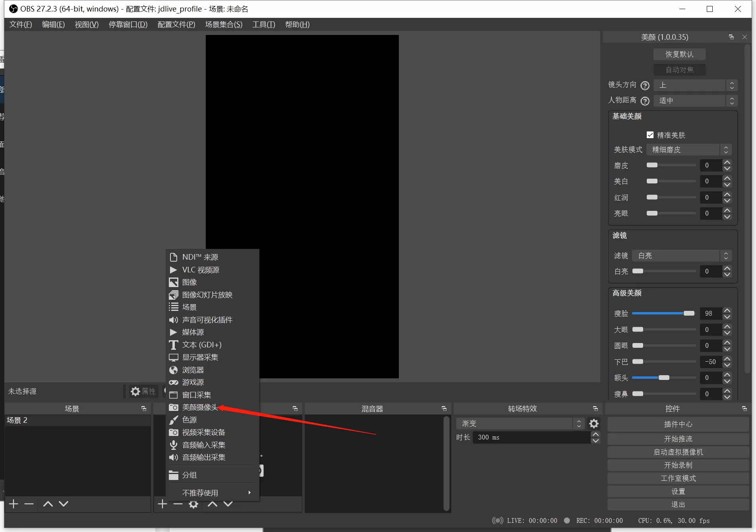This screenshot has width=756, height=532.
Task: Expand the 美肤模式 dropdown
Action: 688,150
